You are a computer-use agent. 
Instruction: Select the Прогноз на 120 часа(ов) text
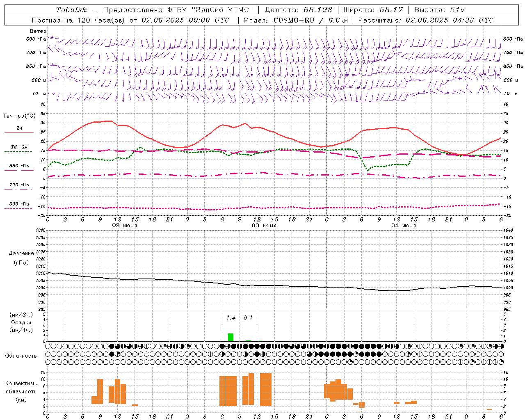[x=80, y=20]
